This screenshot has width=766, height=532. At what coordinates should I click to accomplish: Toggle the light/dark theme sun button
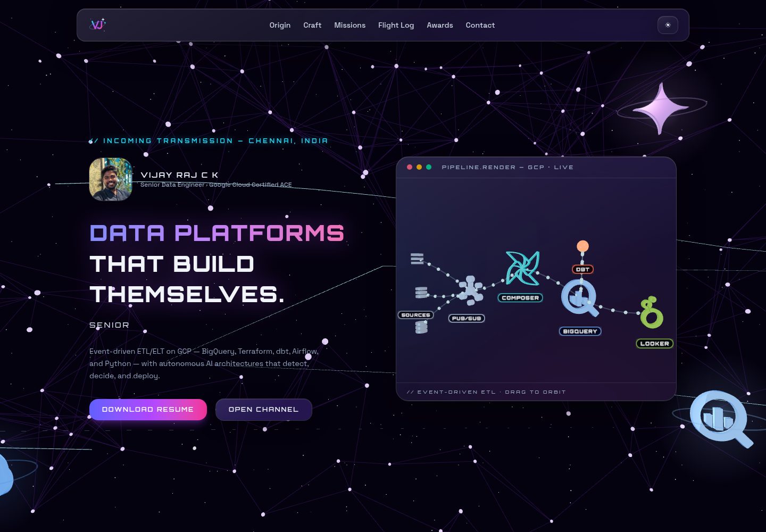(668, 25)
